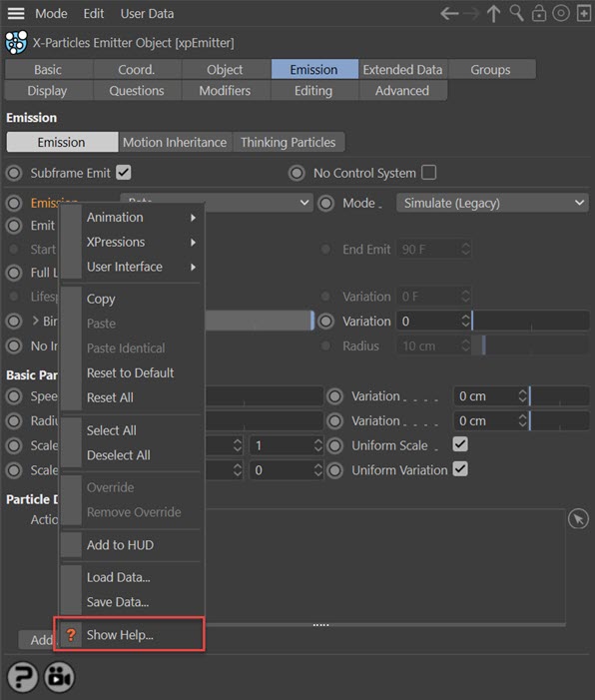Click the Radius Variation slider bar
This screenshot has width=595, height=700.
coord(559,420)
